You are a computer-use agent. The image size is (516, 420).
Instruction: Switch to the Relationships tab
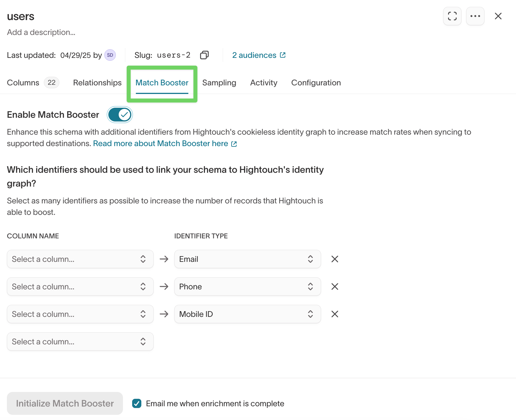97,83
